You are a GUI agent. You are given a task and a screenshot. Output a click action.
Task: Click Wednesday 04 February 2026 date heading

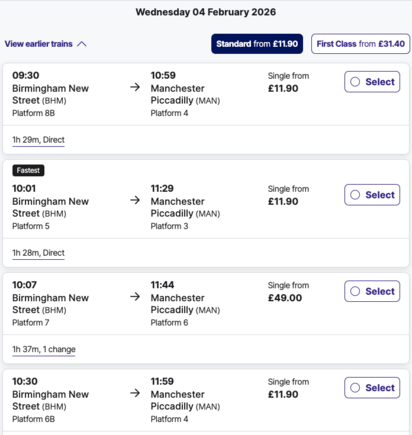click(x=206, y=12)
